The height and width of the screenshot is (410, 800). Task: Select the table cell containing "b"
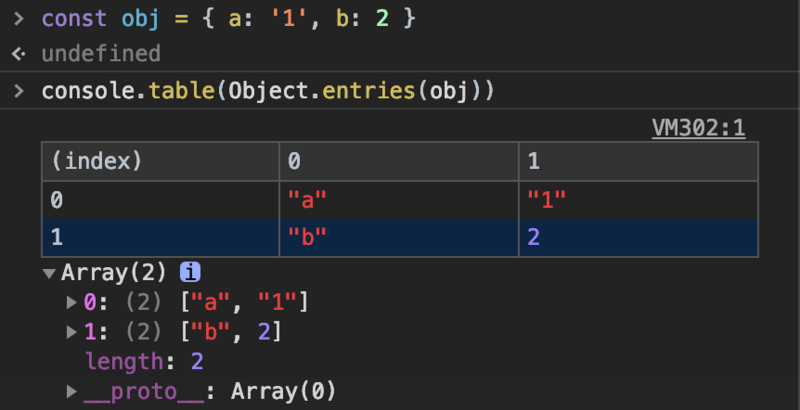pyautogui.click(x=399, y=238)
